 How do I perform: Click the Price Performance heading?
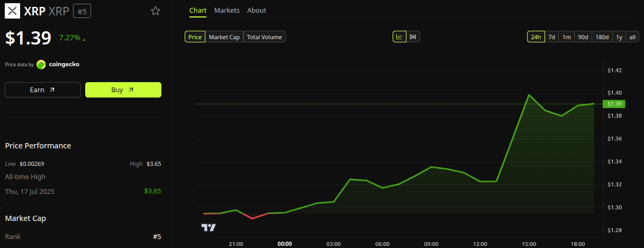pos(38,146)
